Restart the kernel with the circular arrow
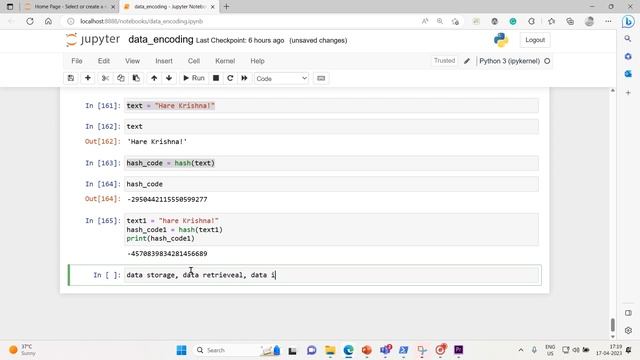Screen dimensions: 640x360 pyautogui.click(x=230, y=78)
